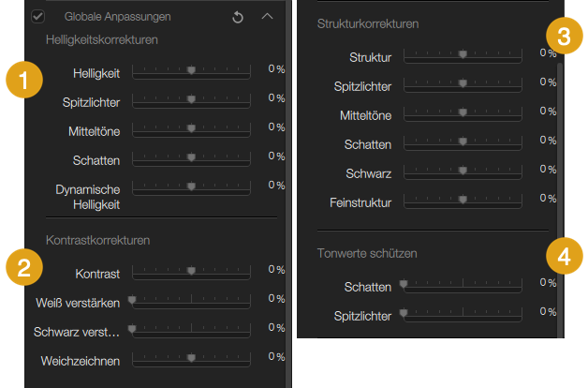Click the Weiß verstärken slider handle

tap(133, 300)
